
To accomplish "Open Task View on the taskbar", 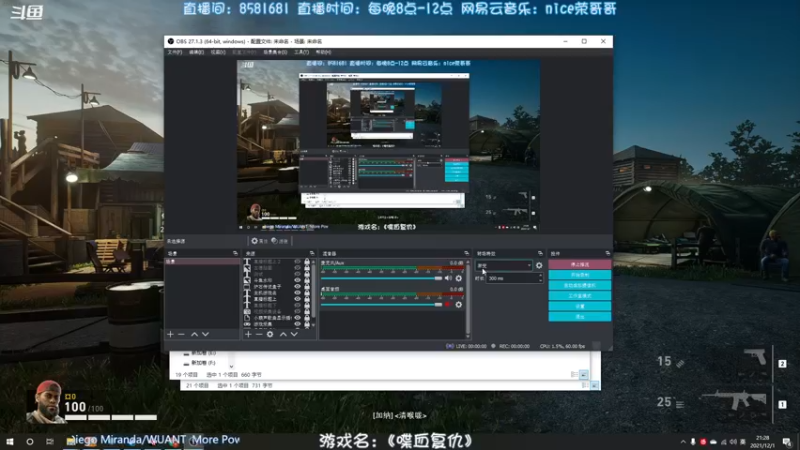I will click(x=49, y=441).
